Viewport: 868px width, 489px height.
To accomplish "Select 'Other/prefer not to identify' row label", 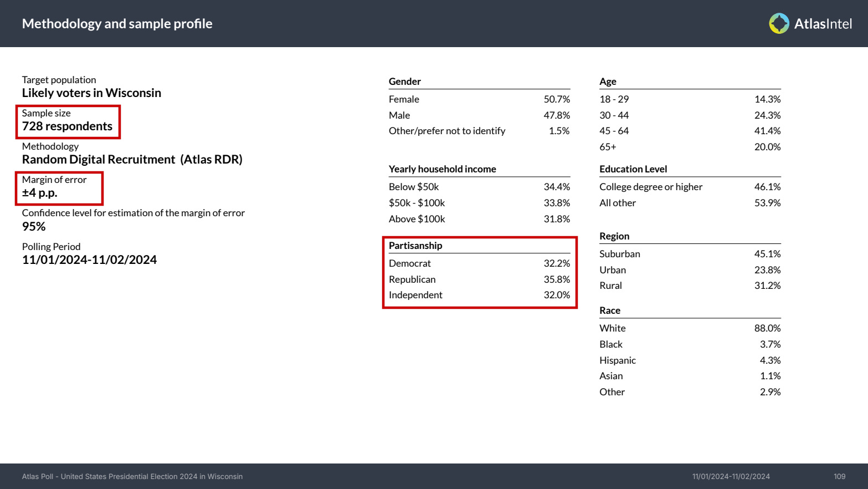I will [447, 131].
